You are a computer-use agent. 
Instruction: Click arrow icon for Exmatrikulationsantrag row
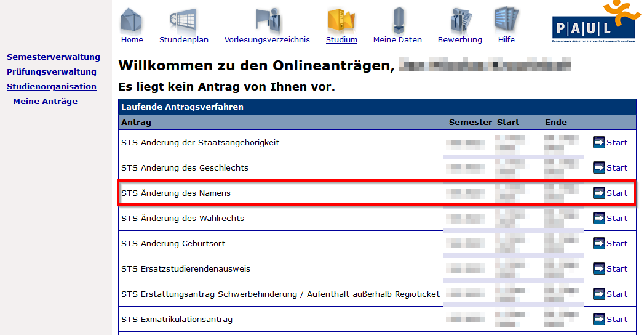coord(599,320)
